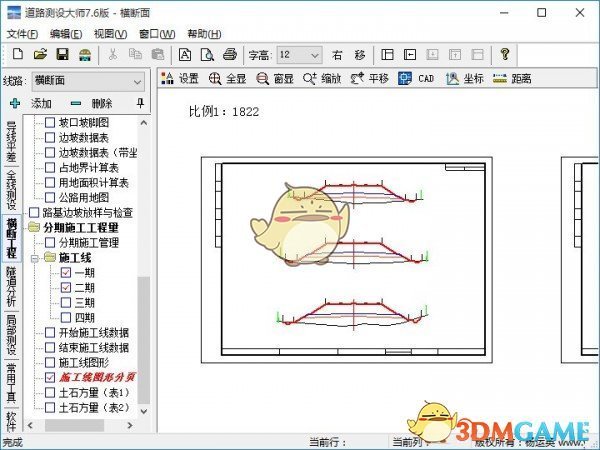Click the tree scrollbar down arrow
600x450 pixels.
pos(143,411)
